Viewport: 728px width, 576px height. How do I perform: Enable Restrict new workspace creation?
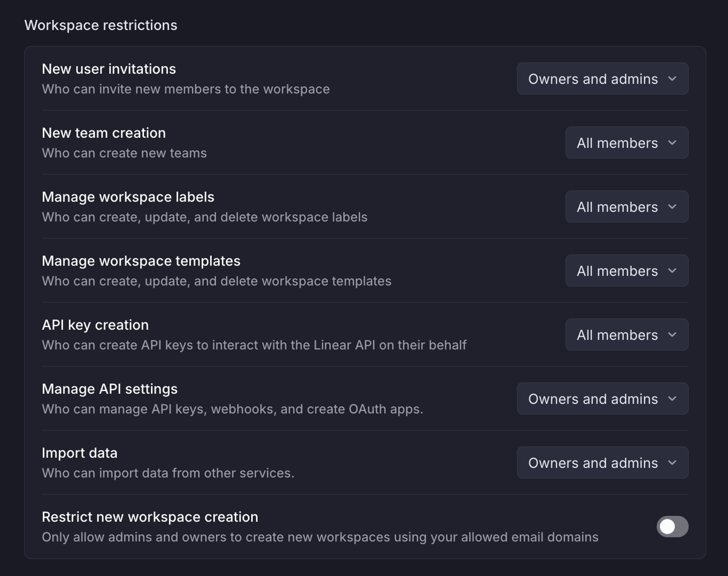[673, 527]
